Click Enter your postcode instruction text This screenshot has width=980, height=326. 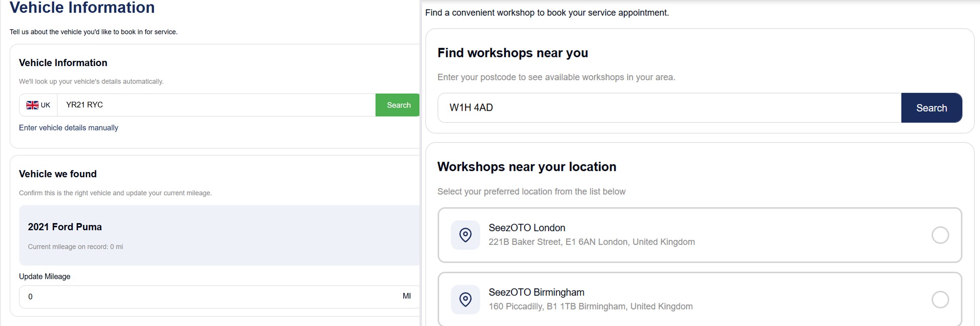coord(556,77)
